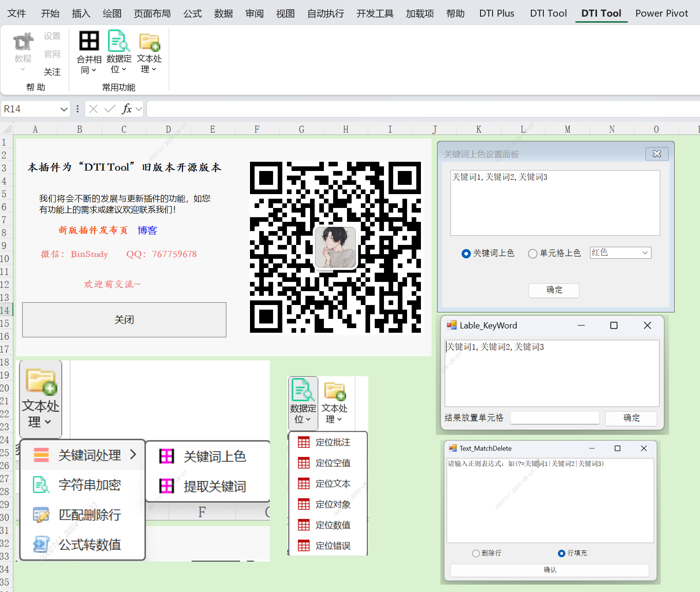This screenshot has width=700, height=592.
Task: Click 确认 in the Text_MatchDelete window
Action: coord(550,570)
